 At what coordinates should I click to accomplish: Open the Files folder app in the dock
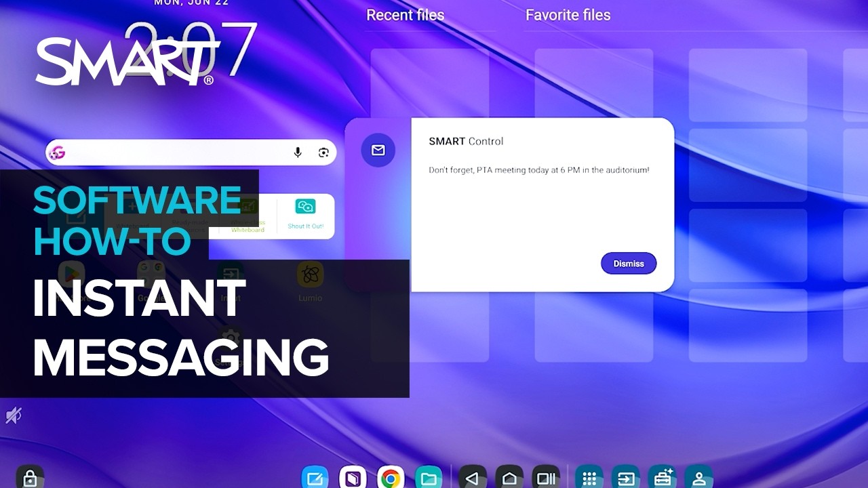click(428, 479)
